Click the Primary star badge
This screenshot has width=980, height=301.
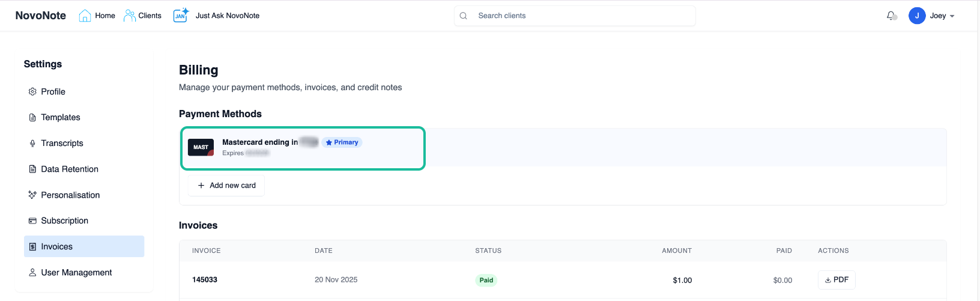(x=342, y=142)
